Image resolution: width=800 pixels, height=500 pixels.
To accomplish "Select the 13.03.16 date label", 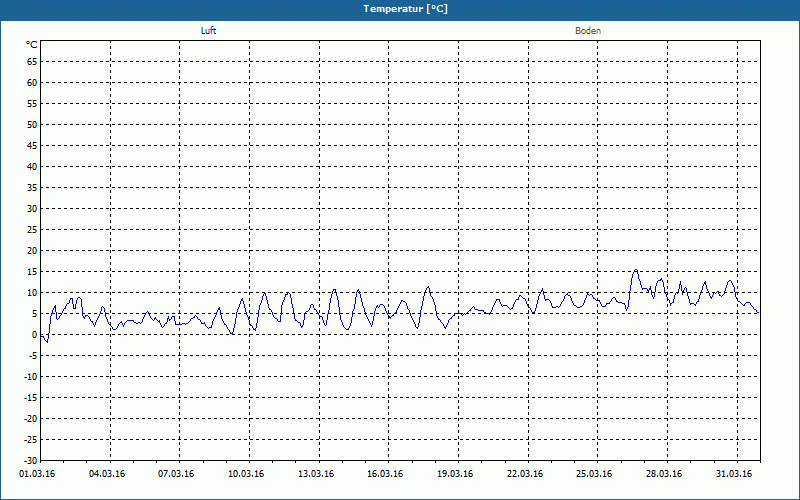I will coord(316,474).
